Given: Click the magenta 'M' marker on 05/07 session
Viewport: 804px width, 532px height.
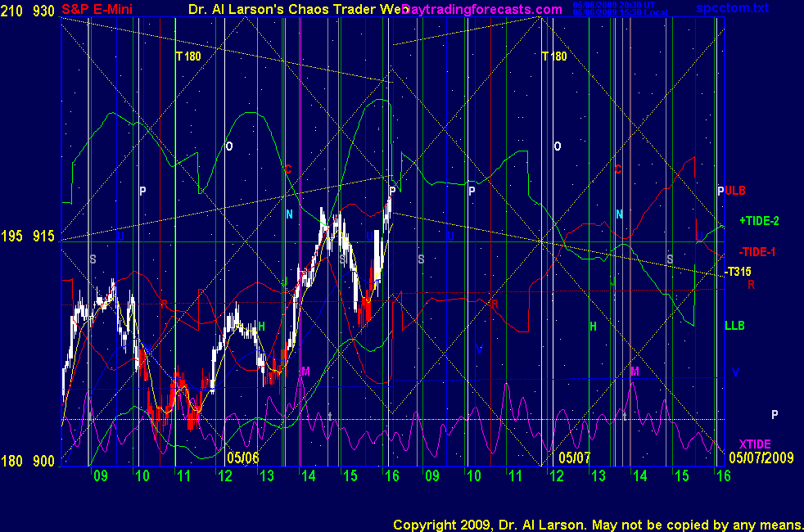Looking at the screenshot, I should (635, 372).
